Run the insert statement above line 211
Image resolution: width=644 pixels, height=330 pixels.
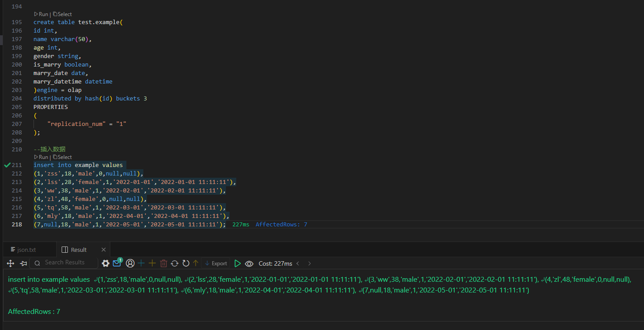click(41, 157)
